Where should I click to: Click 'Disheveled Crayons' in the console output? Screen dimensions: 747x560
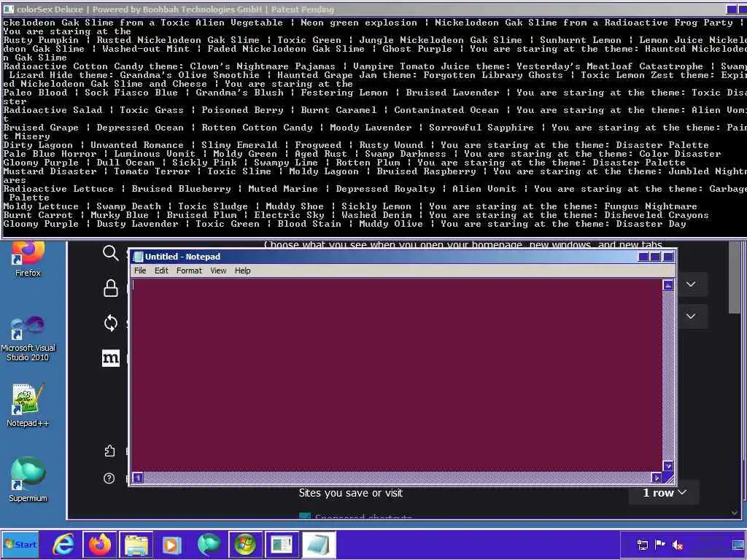(x=657, y=215)
